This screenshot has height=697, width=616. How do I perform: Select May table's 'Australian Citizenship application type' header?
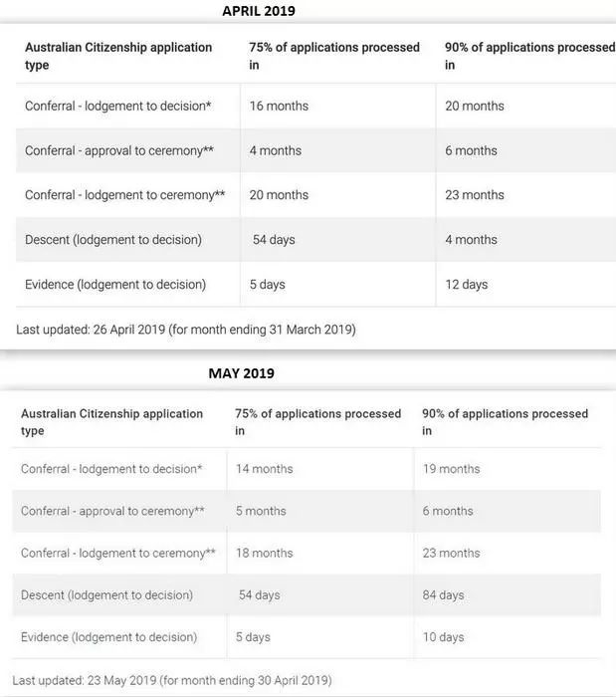tap(111, 422)
